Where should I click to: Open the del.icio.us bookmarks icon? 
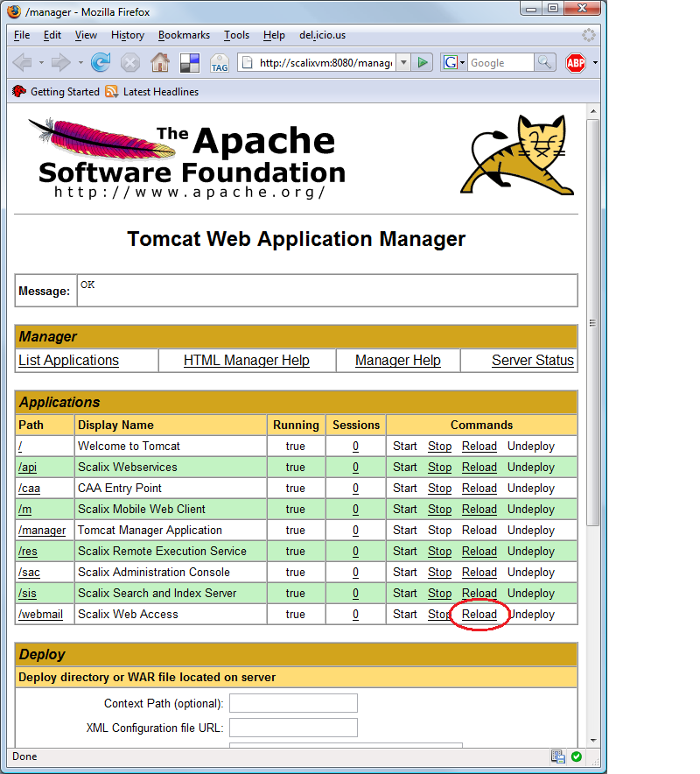click(x=189, y=63)
